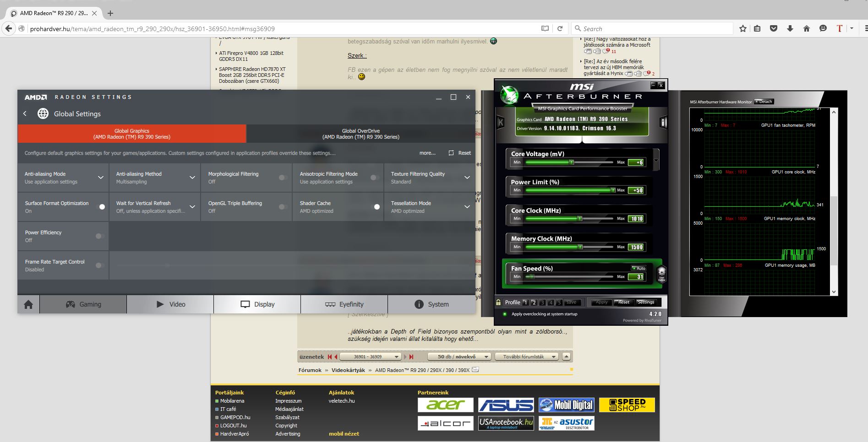The height and width of the screenshot is (442, 868).
Task: Click the red T extension icon
Action: coord(839,28)
